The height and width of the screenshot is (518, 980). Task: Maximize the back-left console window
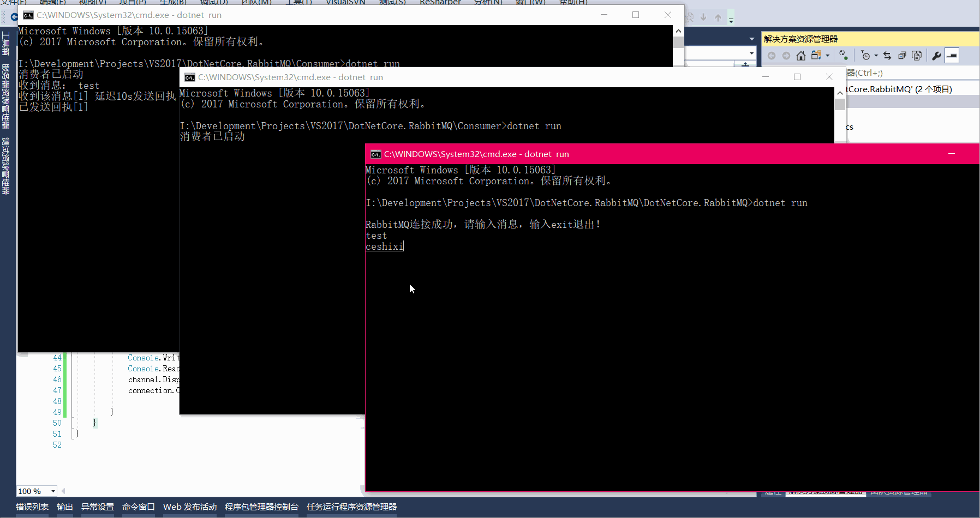pos(636,15)
